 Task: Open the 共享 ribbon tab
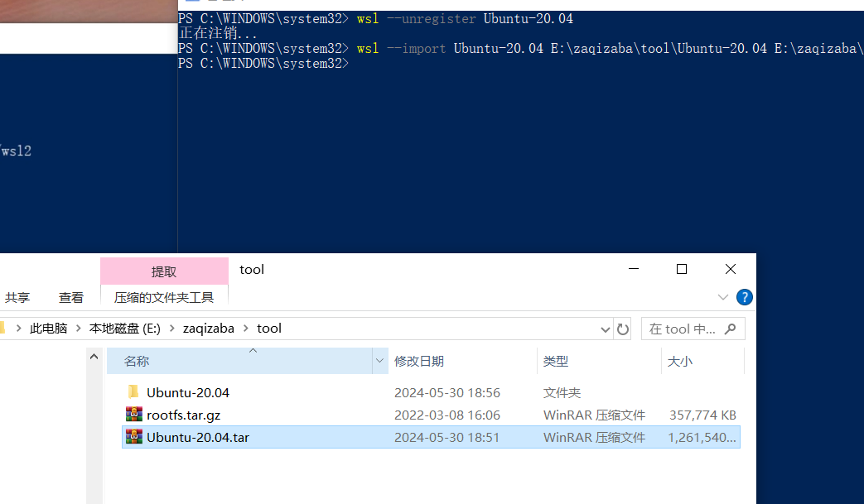click(17, 297)
